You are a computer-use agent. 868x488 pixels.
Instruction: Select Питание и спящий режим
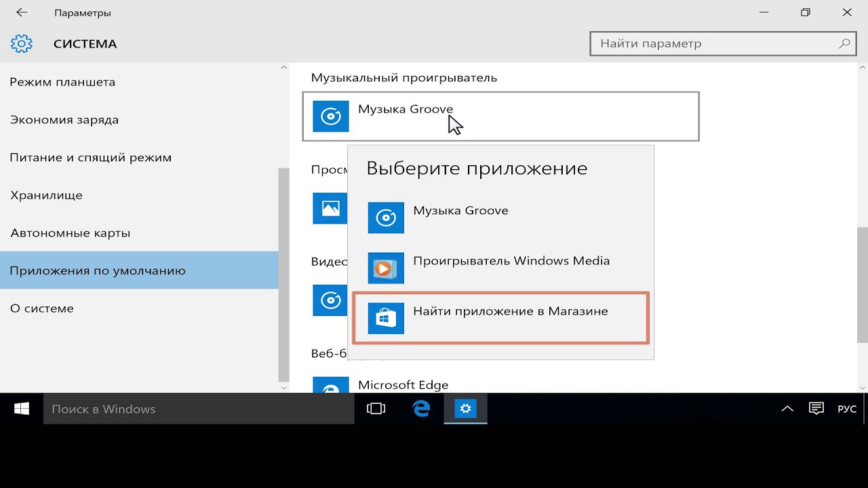click(x=139, y=157)
